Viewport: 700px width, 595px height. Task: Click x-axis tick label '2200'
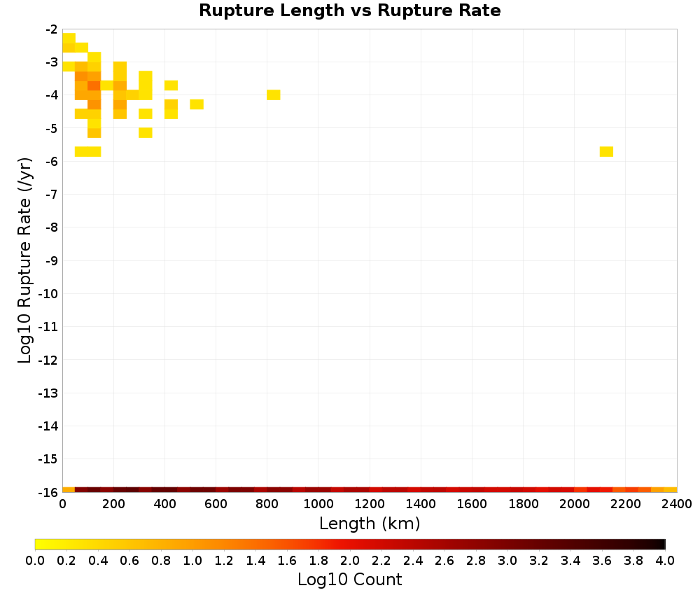point(625,505)
